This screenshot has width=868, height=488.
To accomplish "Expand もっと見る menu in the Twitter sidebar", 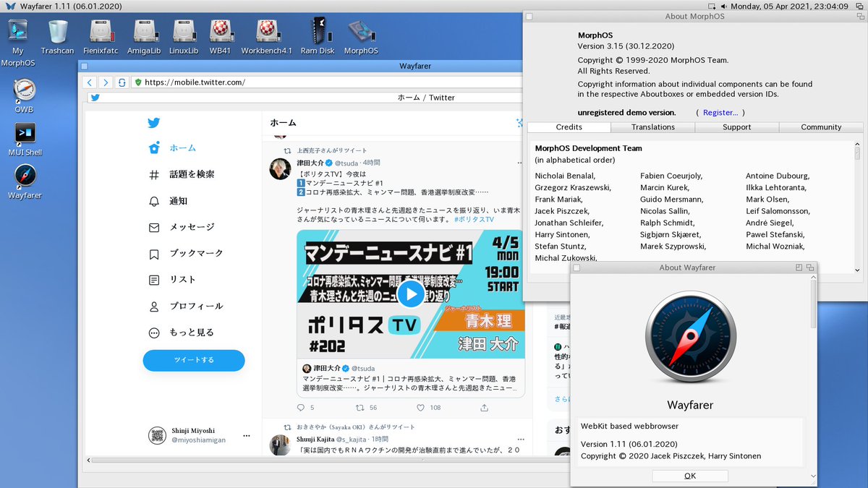I will click(x=181, y=333).
